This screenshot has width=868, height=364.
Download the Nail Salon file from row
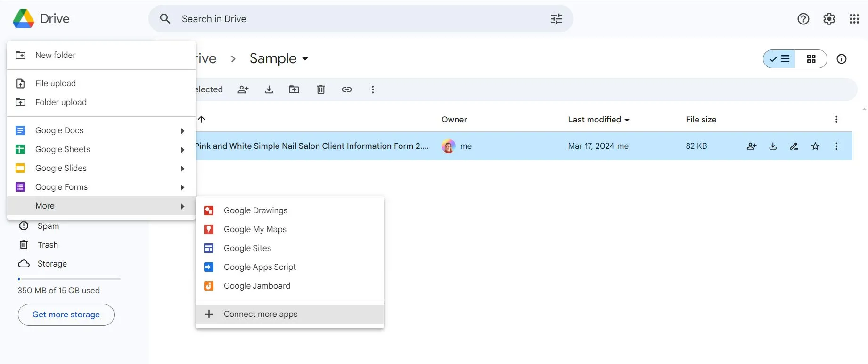(x=773, y=146)
